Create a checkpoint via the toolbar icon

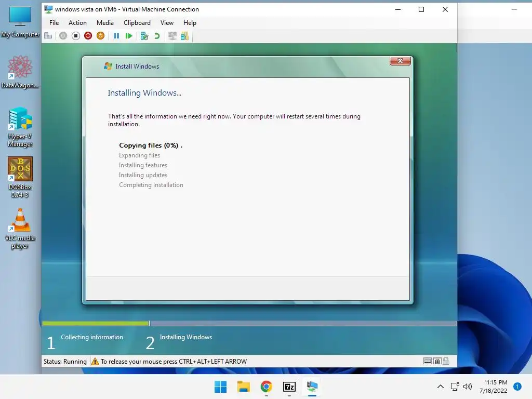[x=144, y=36]
